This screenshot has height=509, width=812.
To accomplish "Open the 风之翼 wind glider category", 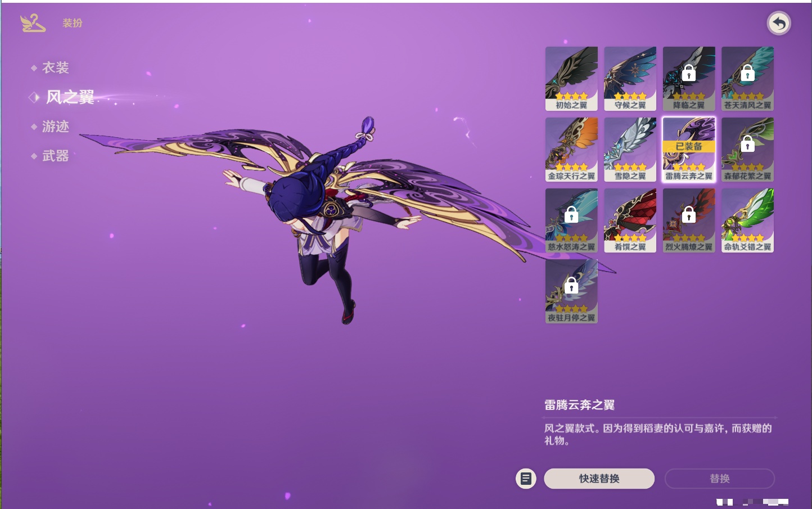I will 70,97.
